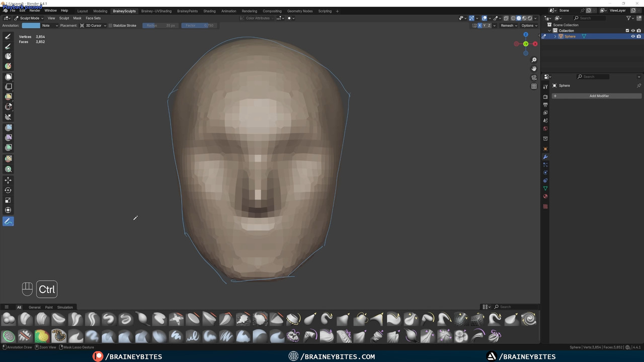Image resolution: width=644 pixels, height=362 pixels.
Task: Click the blue annotation color swatch
Action: [x=31, y=26]
